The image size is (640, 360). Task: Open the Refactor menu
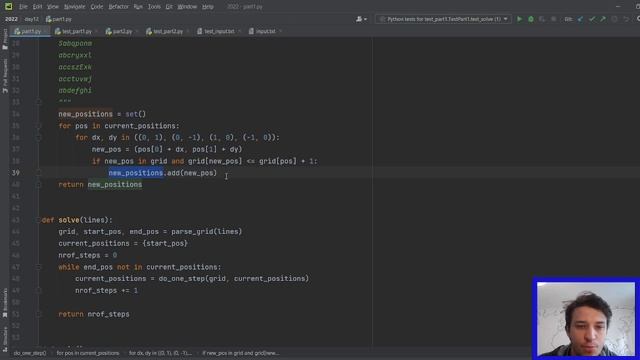pos(118,7)
